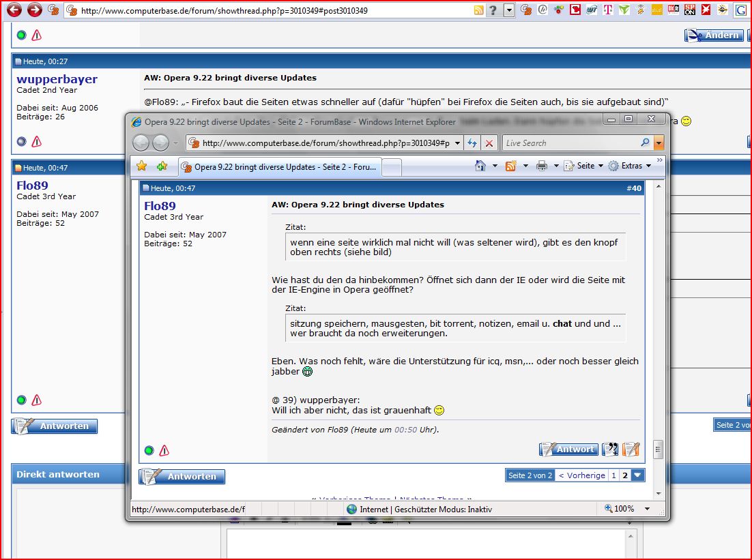Image resolution: width=752 pixels, height=560 pixels.
Task: Expand the IE toolbar overflow chevron
Action: point(660,160)
